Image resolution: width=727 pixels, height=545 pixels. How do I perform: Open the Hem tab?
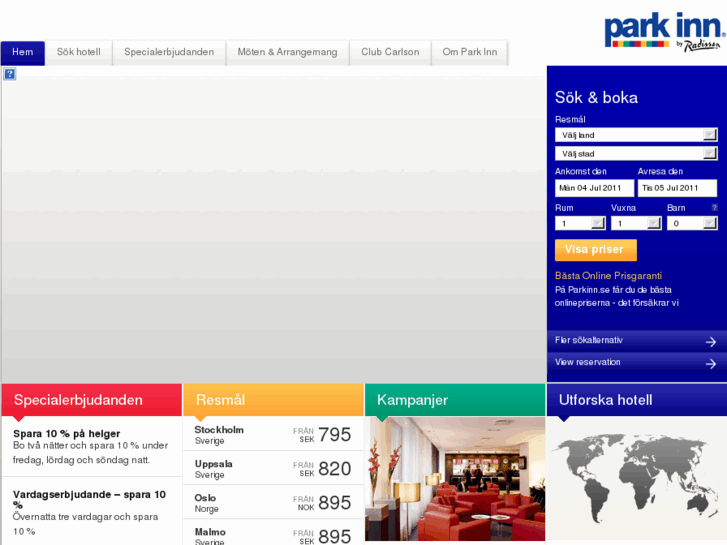(x=23, y=52)
